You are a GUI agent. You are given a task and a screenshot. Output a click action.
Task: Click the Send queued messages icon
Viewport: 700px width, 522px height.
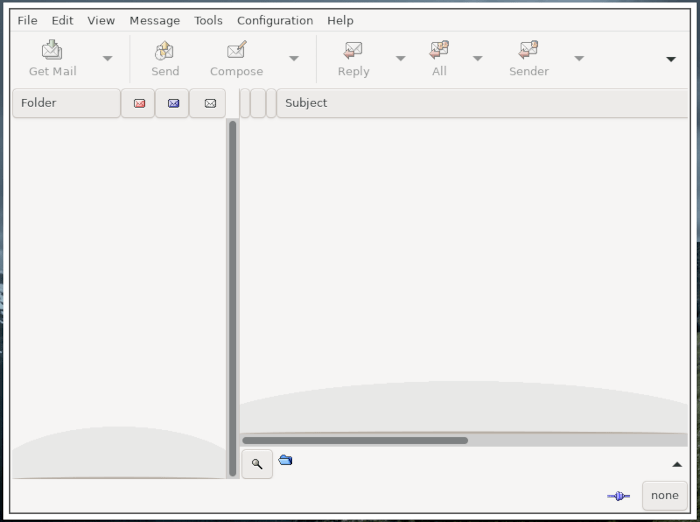coord(165,50)
